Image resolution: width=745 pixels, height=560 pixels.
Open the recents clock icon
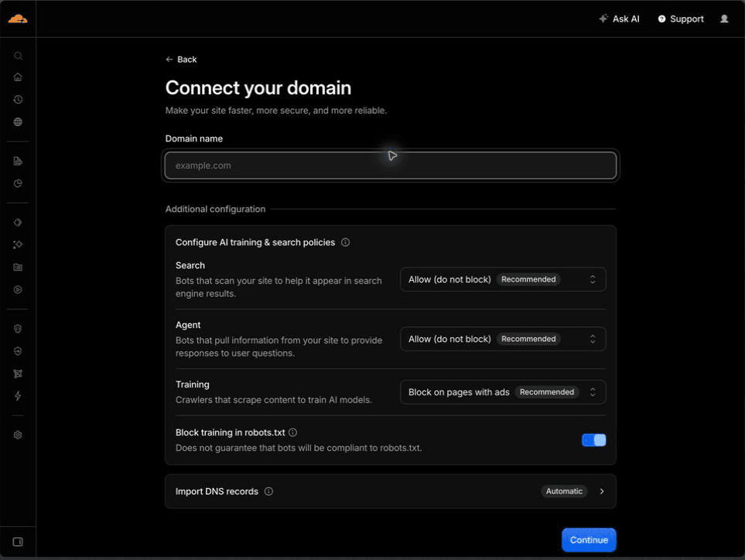pyautogui.click(x=18, y=99)
